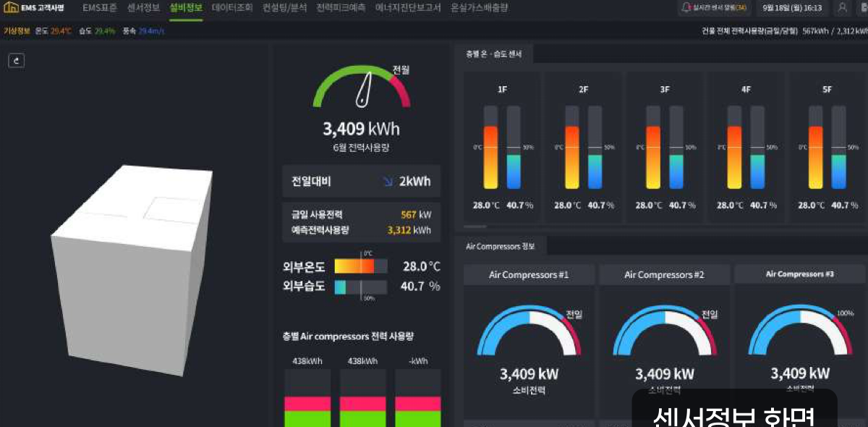868x427 pixels.
Task: Click the 외부습도 40.7 % reading
Action: (x=420, y=287)
